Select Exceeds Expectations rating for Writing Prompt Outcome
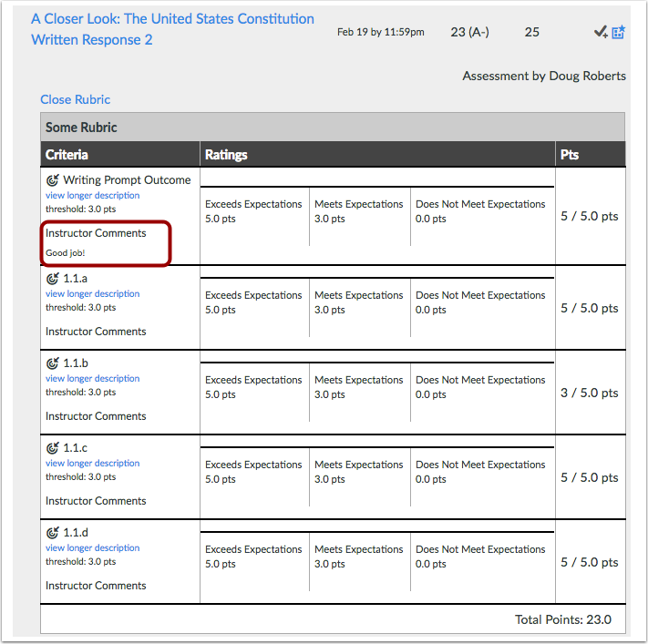The height and width of the screenshot is (644, 648). [x=254, y=217]
